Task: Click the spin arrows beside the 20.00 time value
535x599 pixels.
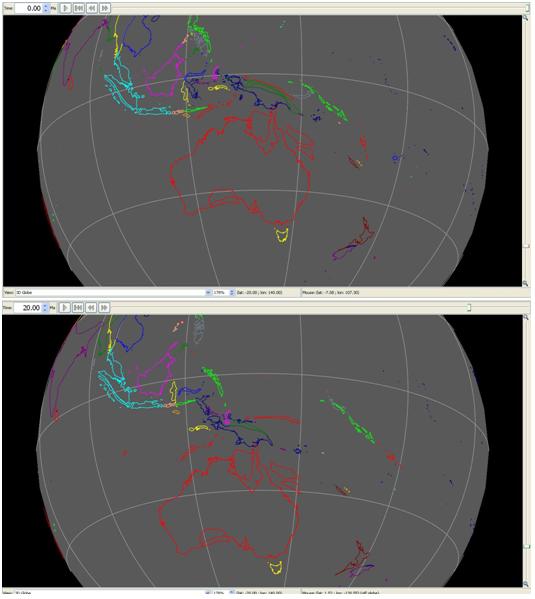Action: (45, 308)
